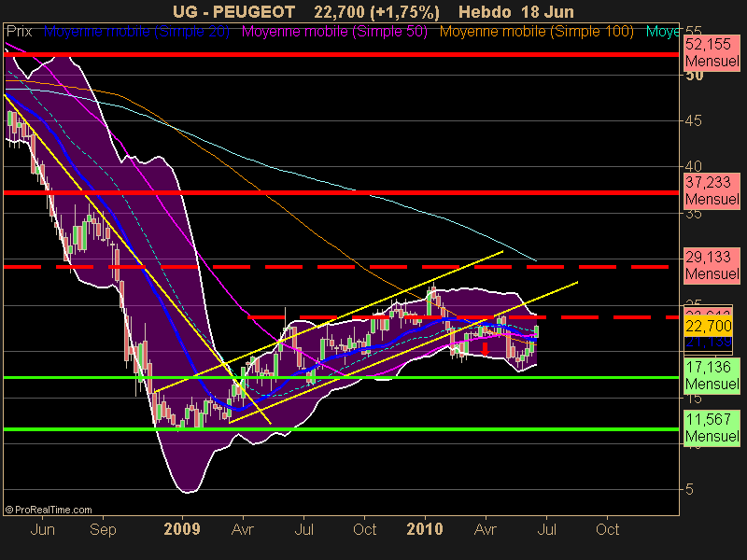
Task: Click the 29,133 Mensuel level label
Action: [x=712, y=265]
